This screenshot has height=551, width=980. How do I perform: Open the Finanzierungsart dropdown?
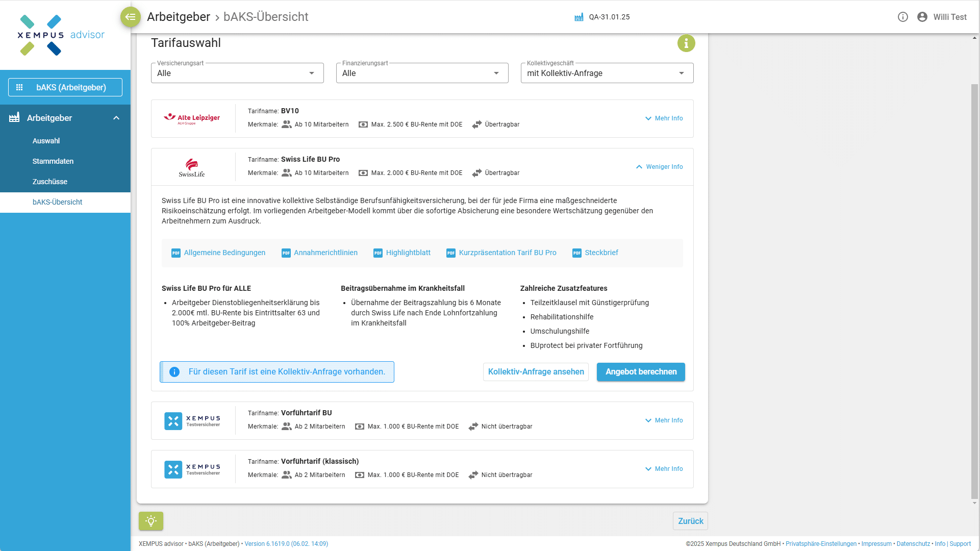click(422, 73)
